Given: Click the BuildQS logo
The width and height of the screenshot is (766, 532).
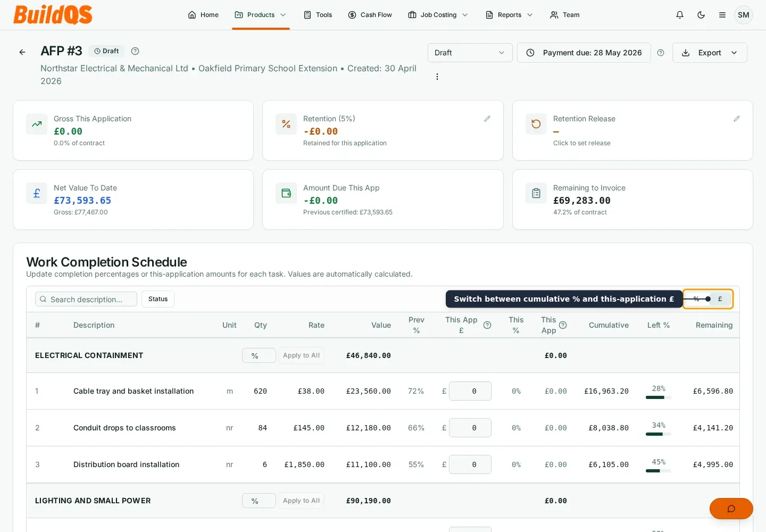Looking at the screenshot, I should 53,15.
